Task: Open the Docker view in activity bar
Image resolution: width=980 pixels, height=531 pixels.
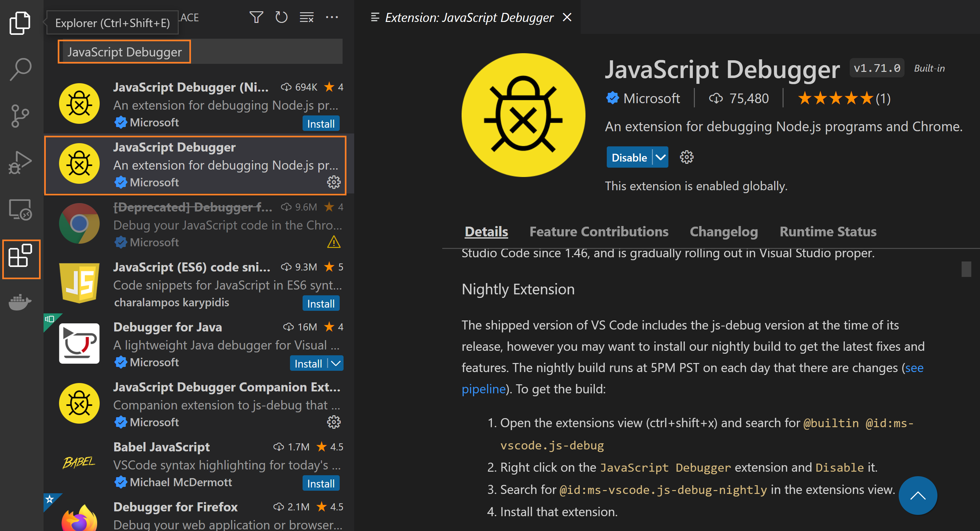Action: tap(20, 302)
